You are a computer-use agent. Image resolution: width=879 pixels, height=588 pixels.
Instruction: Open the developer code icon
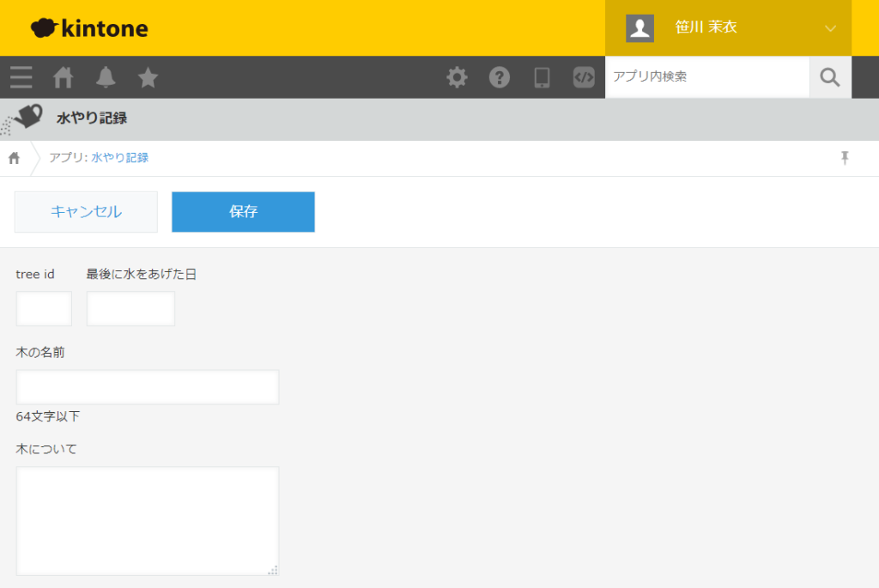click(584, 77)
